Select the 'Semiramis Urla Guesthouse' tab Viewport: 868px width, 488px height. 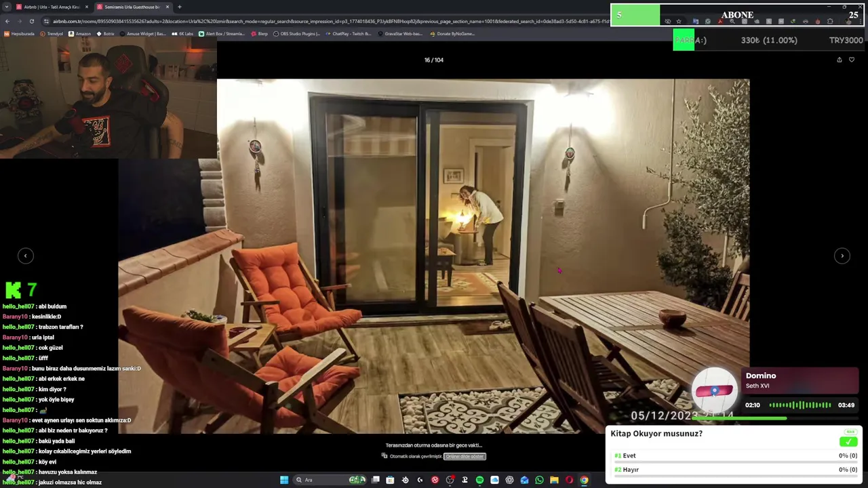pyautogui.click(x=132, y=7)
